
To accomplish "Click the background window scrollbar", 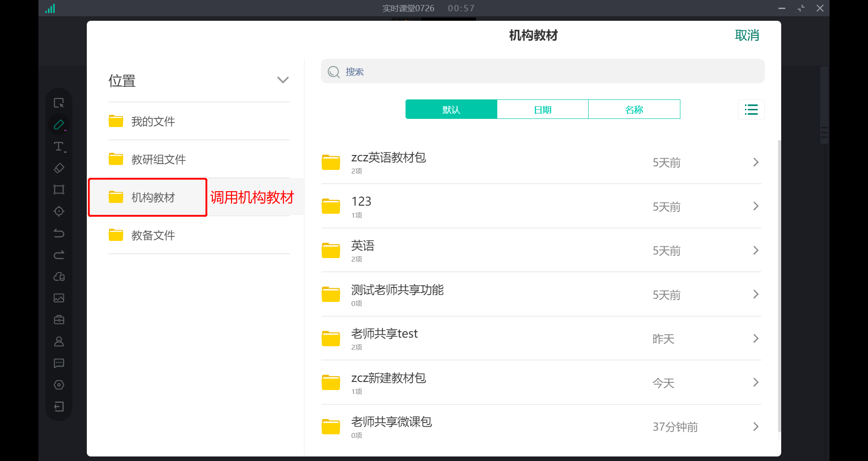I will [824, 105].
